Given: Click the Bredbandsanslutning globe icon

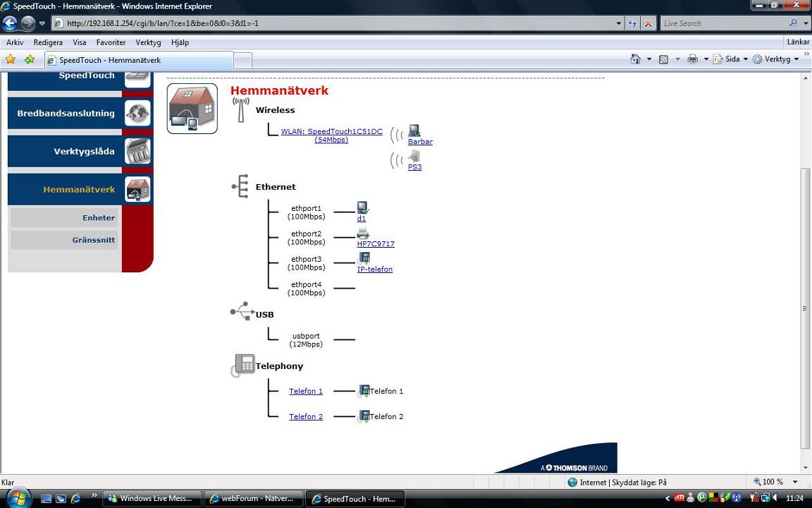Looking at the screenshot, I should pos(137,113).
